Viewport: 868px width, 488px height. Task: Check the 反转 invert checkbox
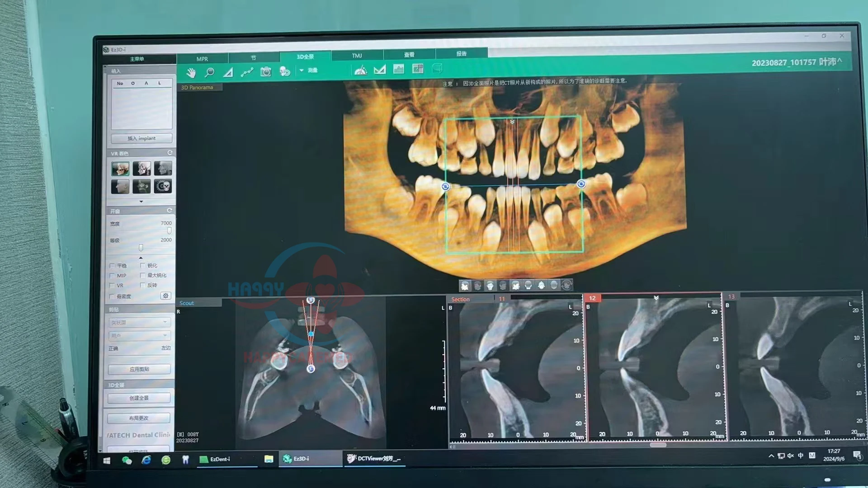pos(143,285)
